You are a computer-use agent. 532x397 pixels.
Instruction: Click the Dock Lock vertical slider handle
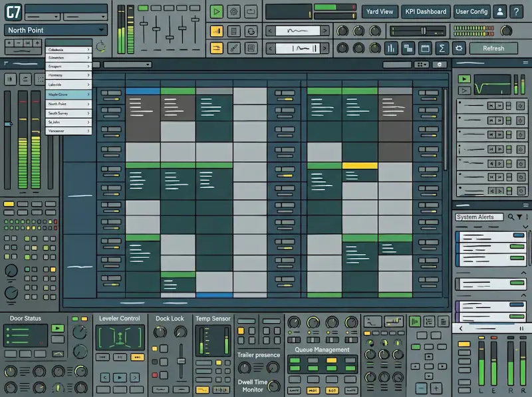click(x=181, y=360)
